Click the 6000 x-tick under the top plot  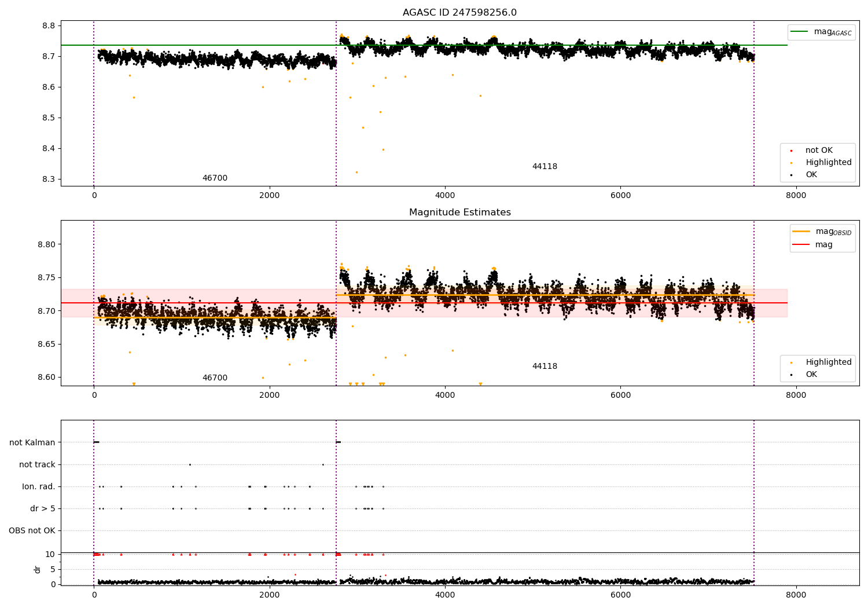(620, 196)
